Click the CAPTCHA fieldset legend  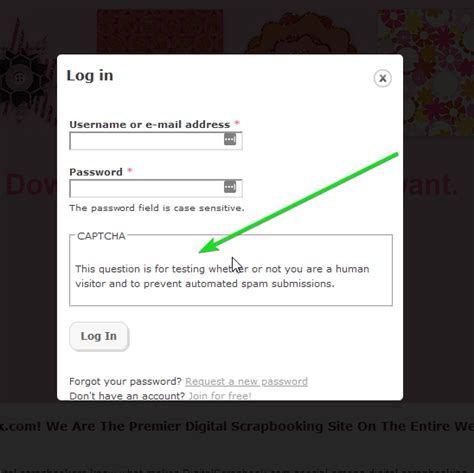coord(101,236)
